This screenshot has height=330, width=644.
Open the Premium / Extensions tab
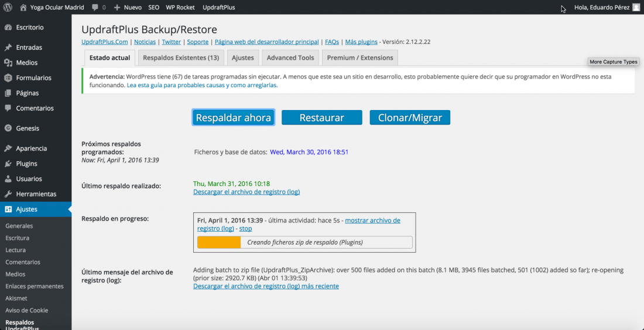click(360, 58)
